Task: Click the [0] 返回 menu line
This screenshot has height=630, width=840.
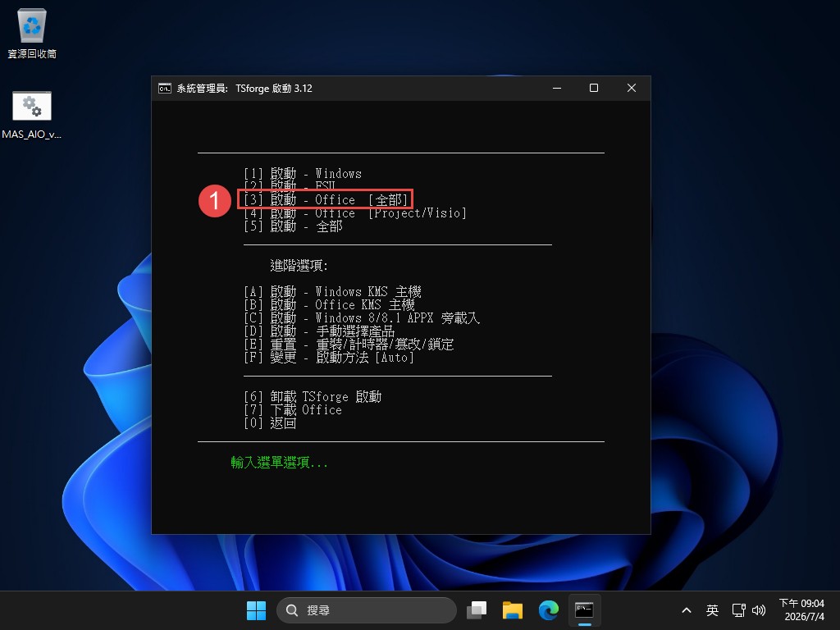Action: 270,423
